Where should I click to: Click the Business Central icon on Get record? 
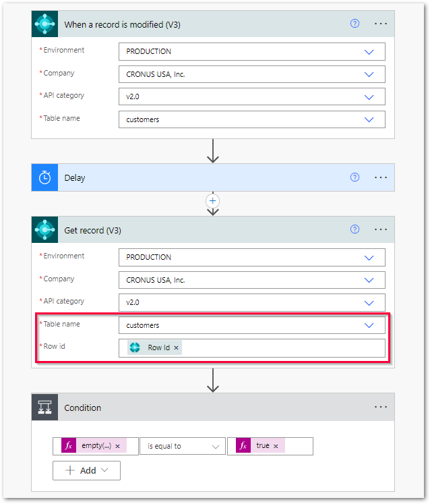point(44,229)
